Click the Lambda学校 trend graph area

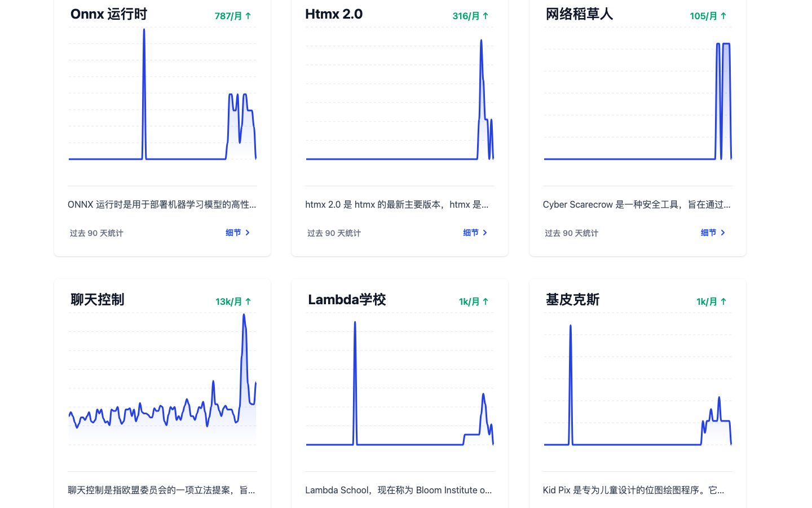(399, 384)
